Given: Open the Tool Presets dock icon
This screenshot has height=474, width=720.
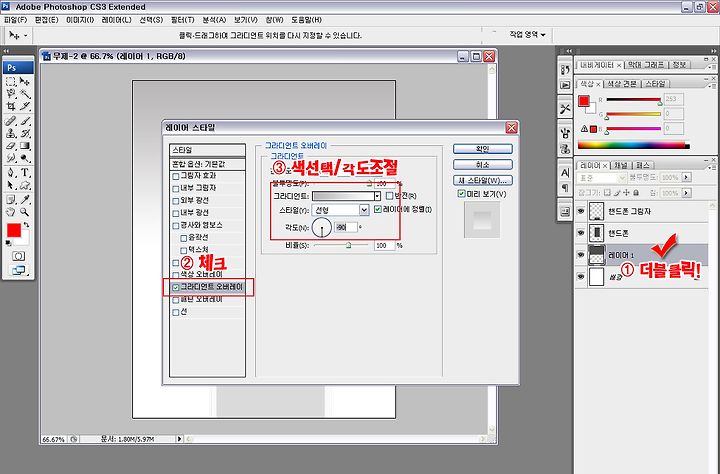Looking at the screenshot, I should pyautogui.click(x=565, y=109).
